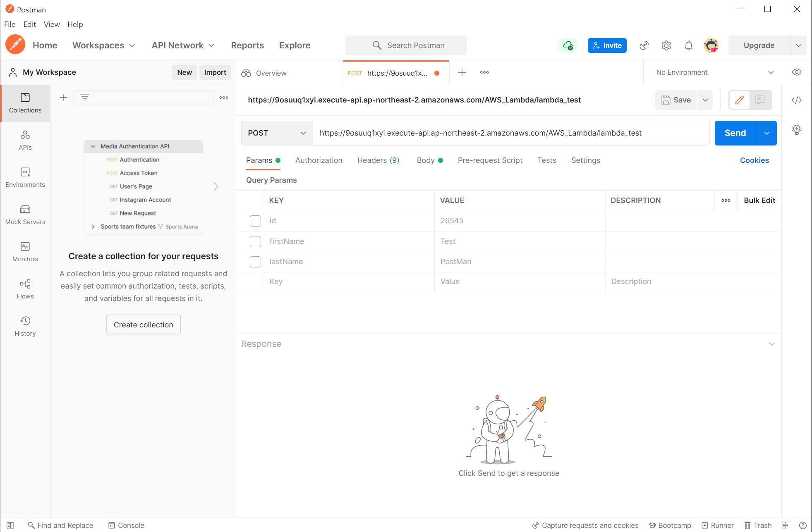
Task: Open the user avatar menu
Action: (x=711, y=45)
